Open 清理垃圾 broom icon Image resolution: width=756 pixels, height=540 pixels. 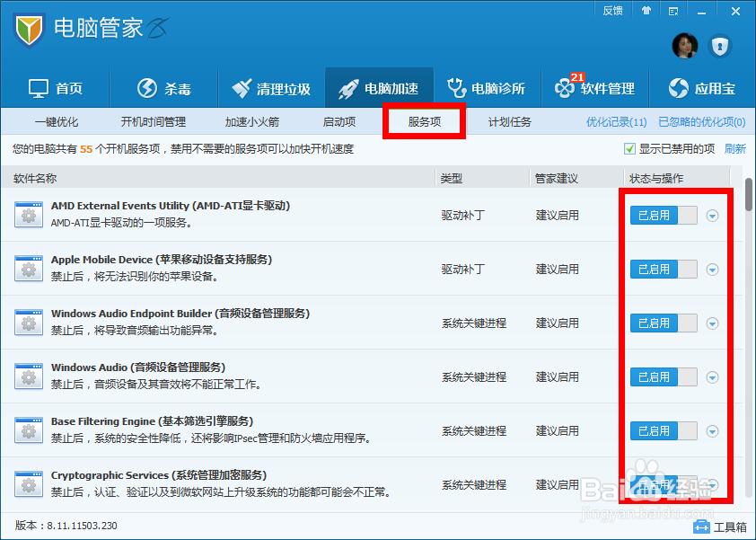[242, 88]
